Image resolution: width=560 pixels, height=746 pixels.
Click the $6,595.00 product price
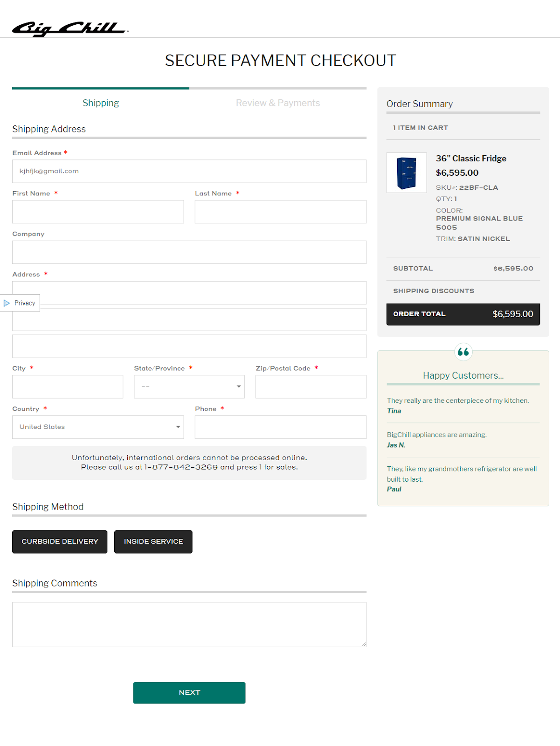pos(457,173)
